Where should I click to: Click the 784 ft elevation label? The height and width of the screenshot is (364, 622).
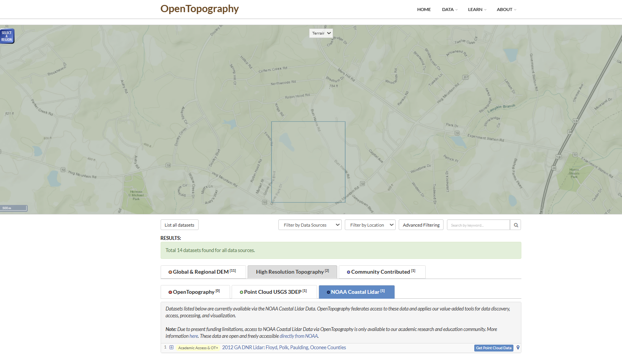[x=333, y=86]
